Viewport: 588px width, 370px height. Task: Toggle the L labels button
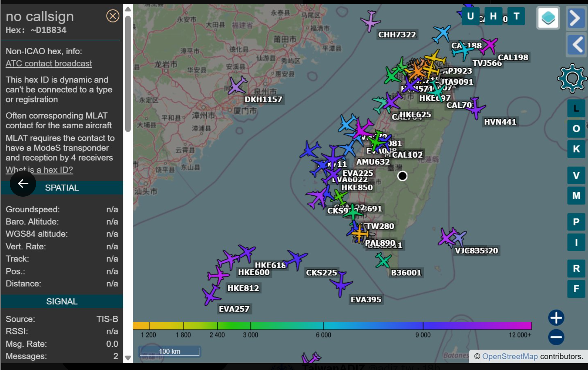(576, 108)
